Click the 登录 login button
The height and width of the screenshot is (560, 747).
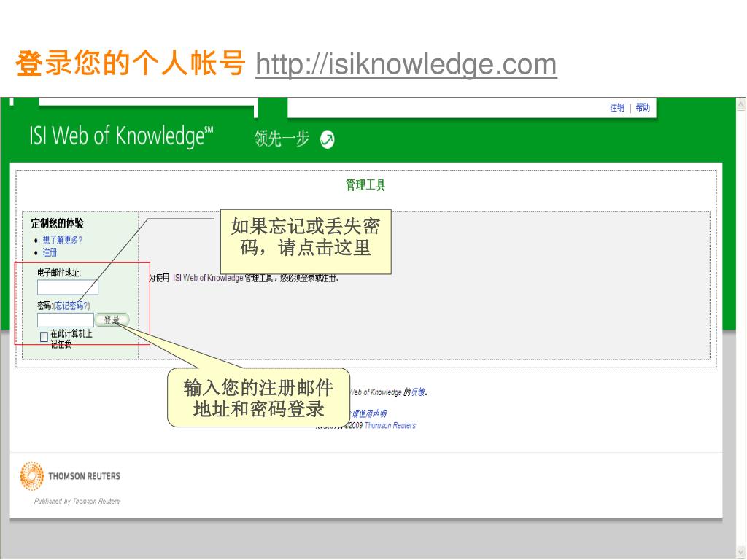point(112,320)
